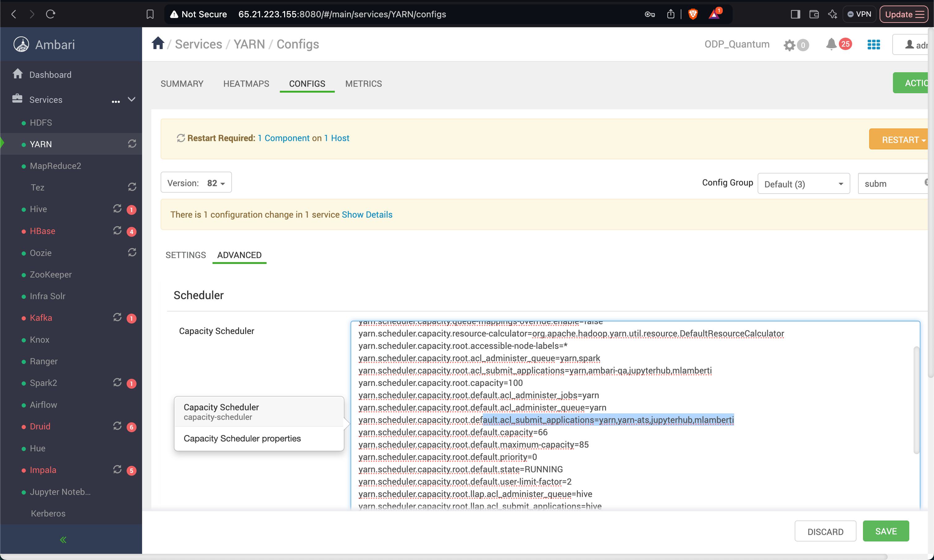Switch to the HEATMAPS tab
Viewport: 934px width, 560px height.
[246, 84]
